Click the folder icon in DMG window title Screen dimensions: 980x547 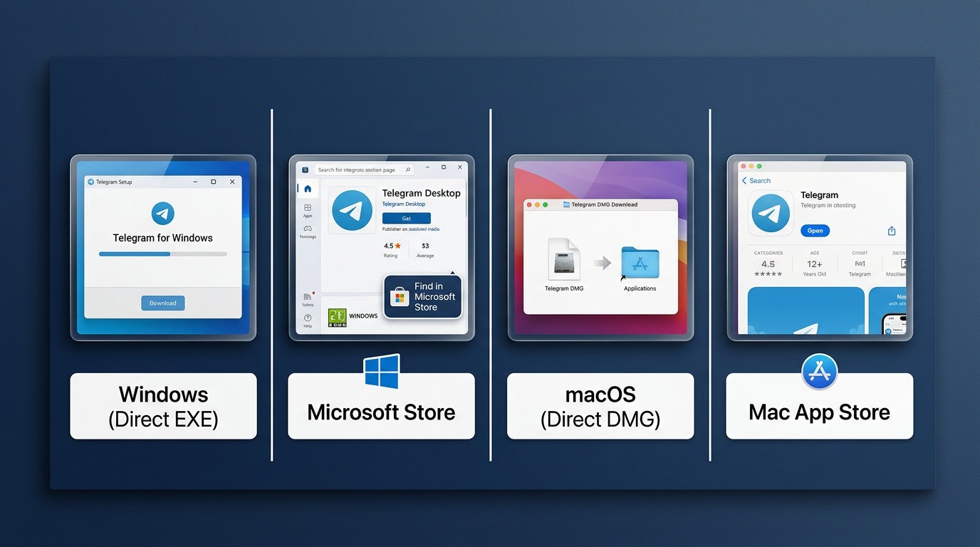566,204
